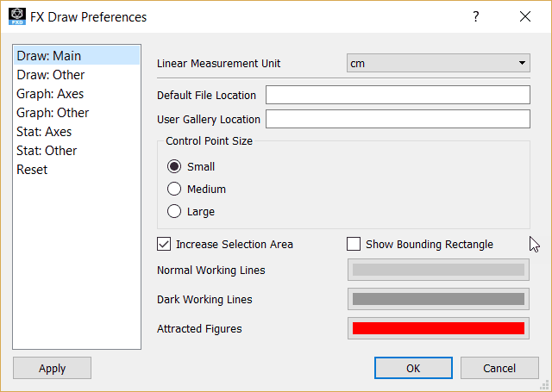The width and height of the screenshot is (552, 392).
Task: Open the Draw: Other preferences page
Action: tap(77, 75)
